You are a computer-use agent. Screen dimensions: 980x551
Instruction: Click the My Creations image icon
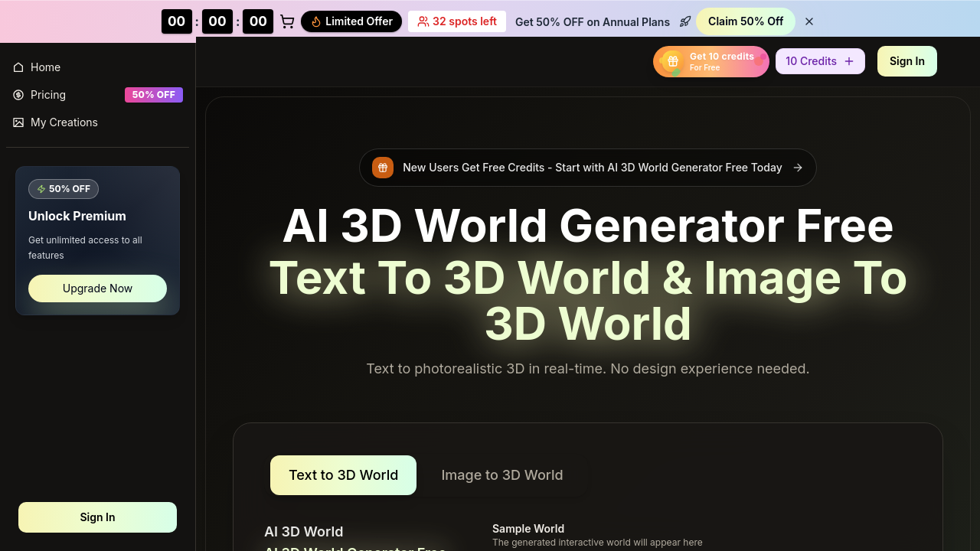pos(18,122)
